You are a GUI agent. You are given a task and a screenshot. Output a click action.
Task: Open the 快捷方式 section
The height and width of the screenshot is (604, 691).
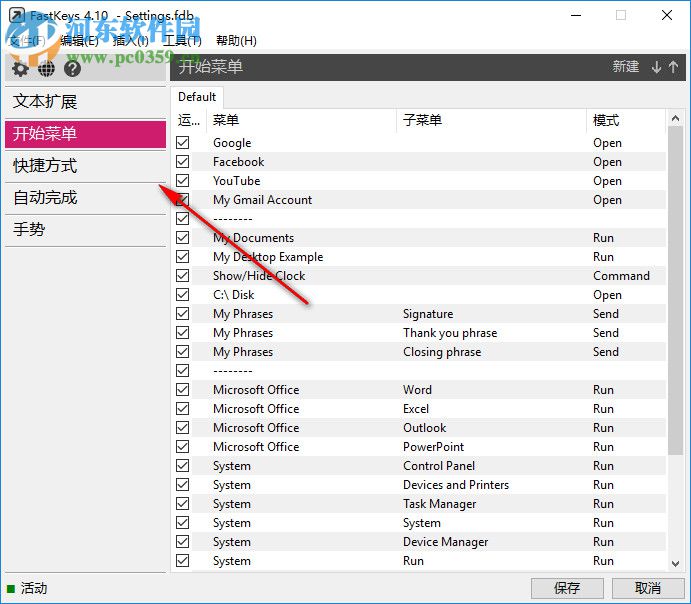click(x=85, y=166)
